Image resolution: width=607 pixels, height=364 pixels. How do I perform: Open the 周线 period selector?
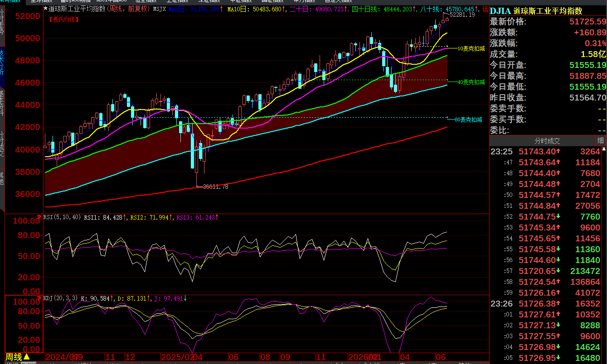pyautogui.click(x=18, y=357)
